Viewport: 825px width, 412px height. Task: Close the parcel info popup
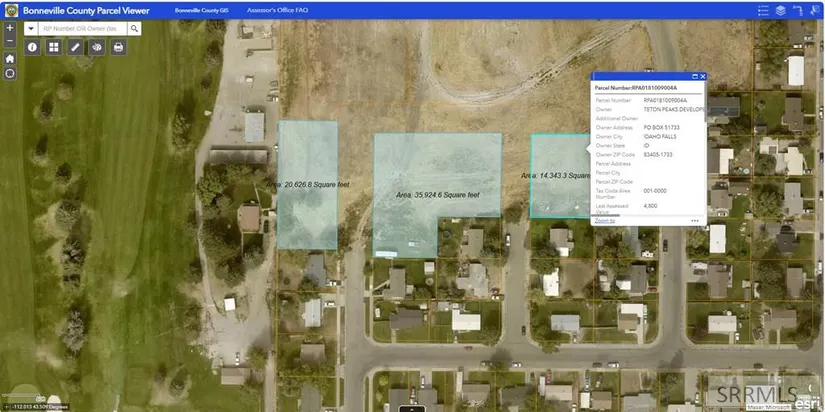pos(703,76)
